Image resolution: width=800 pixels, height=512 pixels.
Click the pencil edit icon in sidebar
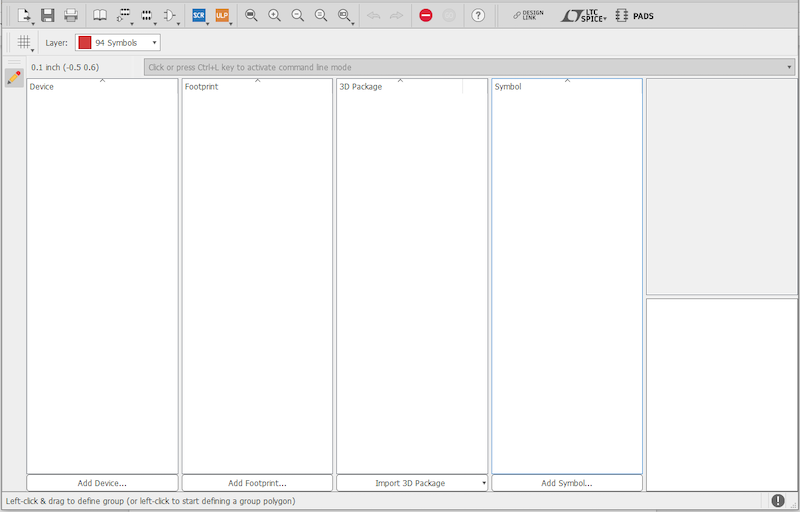14,78
